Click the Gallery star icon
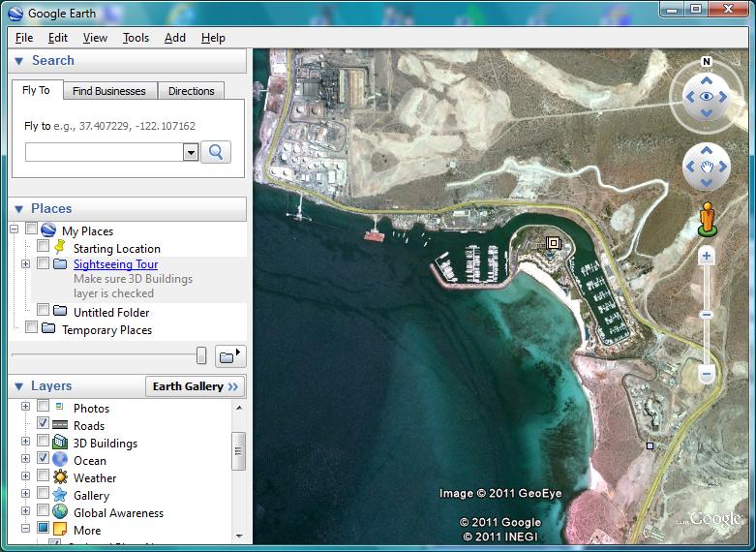This screenshot has height=552, width=756. tap(60, 495)
